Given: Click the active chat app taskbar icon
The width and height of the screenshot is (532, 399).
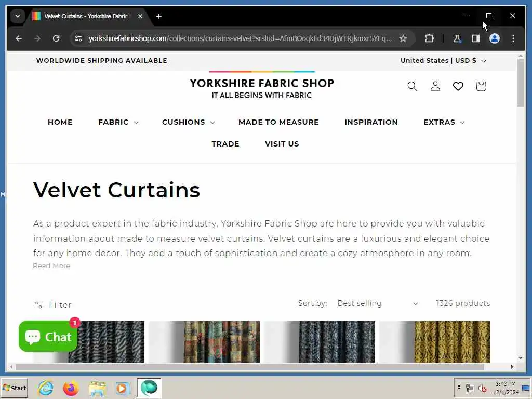Looking at the screenshot, I should pos(149,388).
